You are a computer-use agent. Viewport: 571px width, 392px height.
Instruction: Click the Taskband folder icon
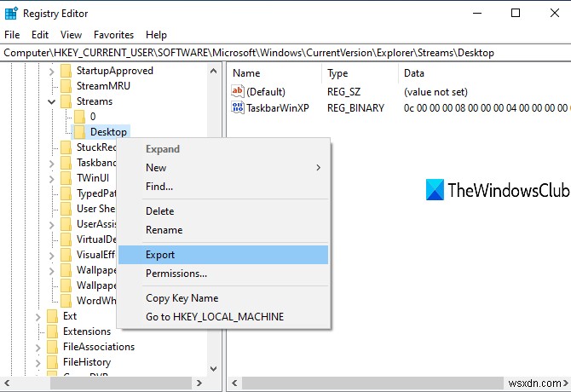coord(66,163)
